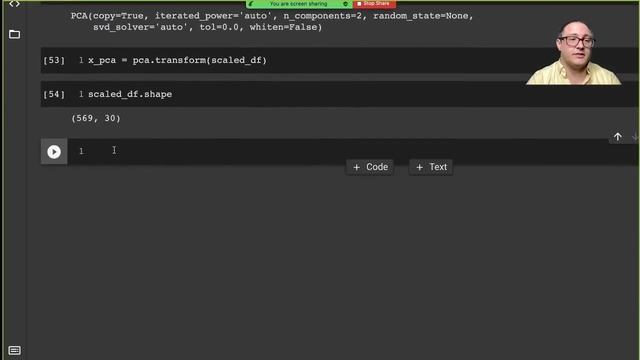
Task: Open the code snippets icon in sidebar
Action: pos(14,4)
